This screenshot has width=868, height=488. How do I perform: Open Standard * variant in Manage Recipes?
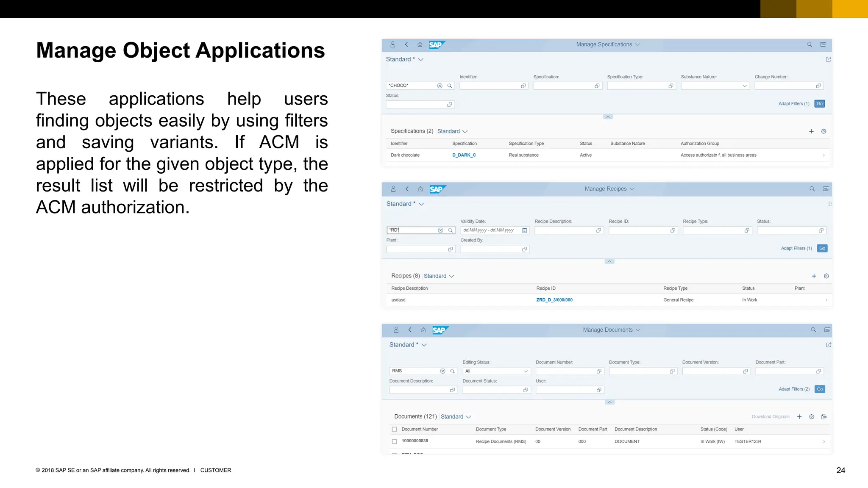pyautogui.click(x=405, y=204)
